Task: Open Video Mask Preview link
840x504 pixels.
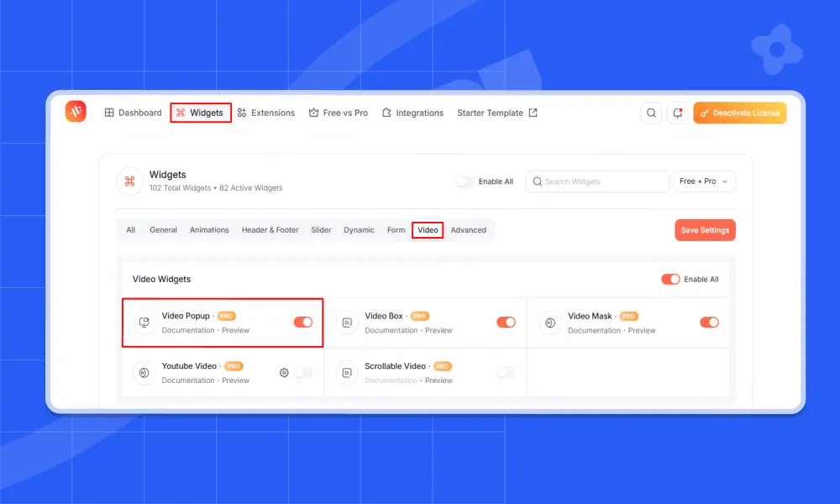Action: [642, 330]
